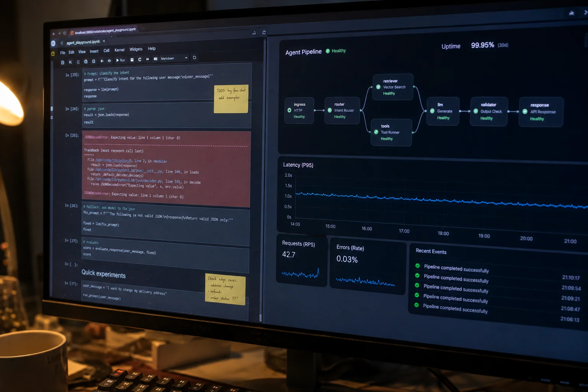Click the In [23] cell prompt
The image size is (588, 392).
(72, 75)
